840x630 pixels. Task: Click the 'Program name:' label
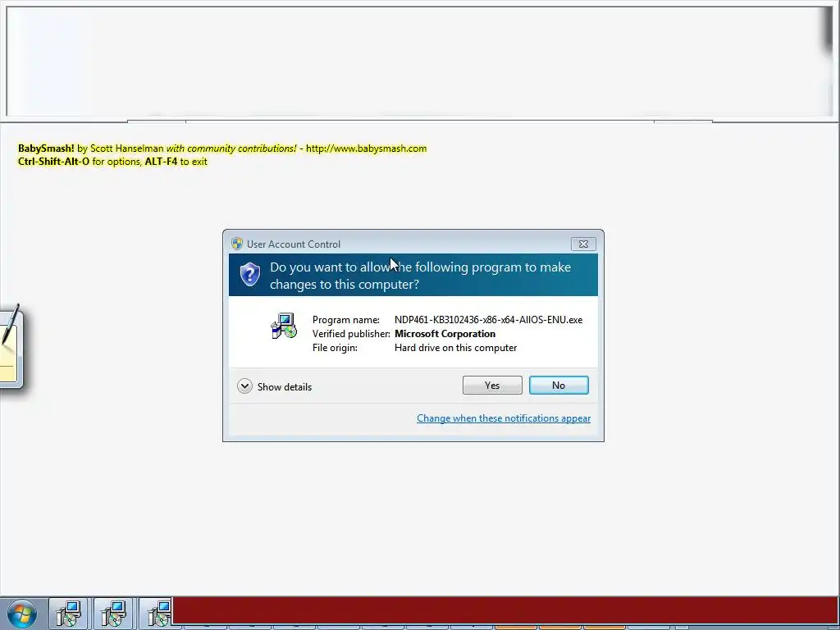tap(346, 320)
